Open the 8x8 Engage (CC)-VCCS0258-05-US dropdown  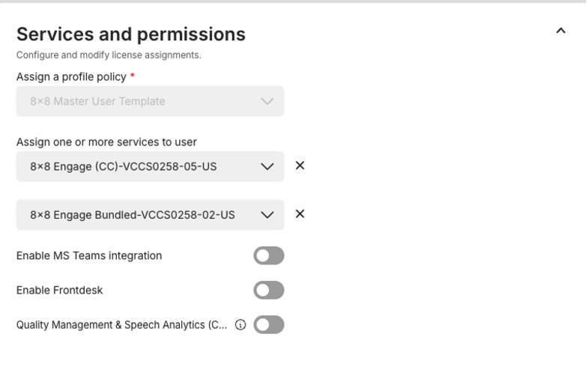pos(150,166)
